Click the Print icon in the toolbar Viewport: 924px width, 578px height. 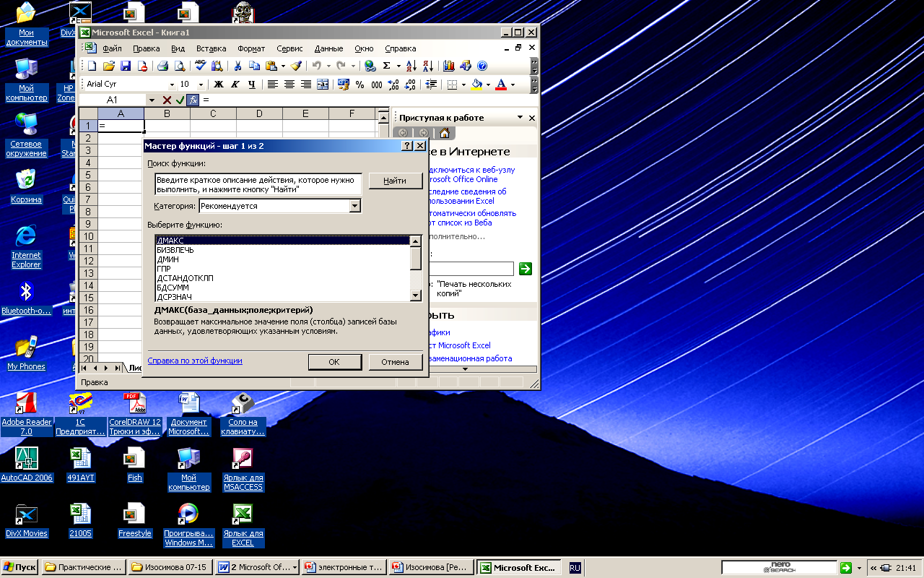pos(163,66)
